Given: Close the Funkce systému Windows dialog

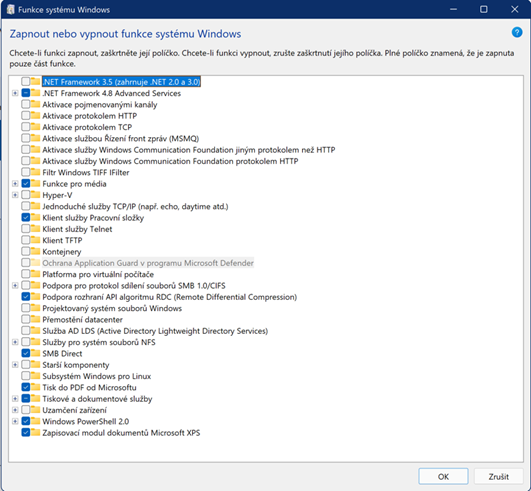Looking at the screenshot, I should [514, 9].
